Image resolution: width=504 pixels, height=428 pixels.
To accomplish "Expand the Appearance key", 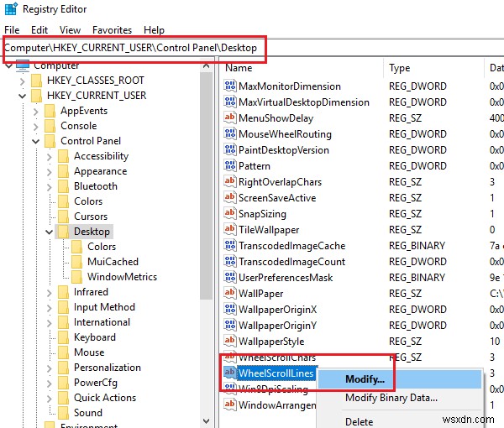I will pyautogui.click(x=50, y=171).
